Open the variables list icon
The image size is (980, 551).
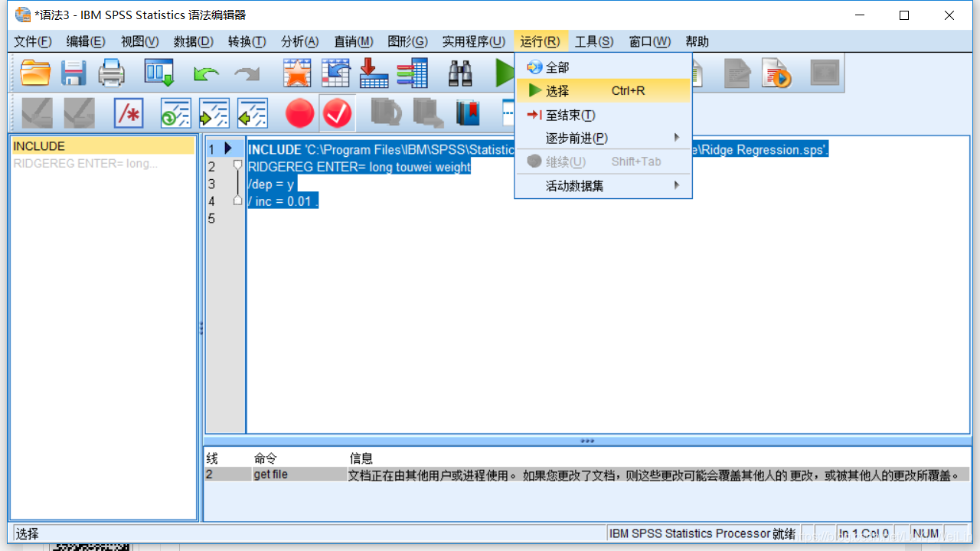[412, 73]
